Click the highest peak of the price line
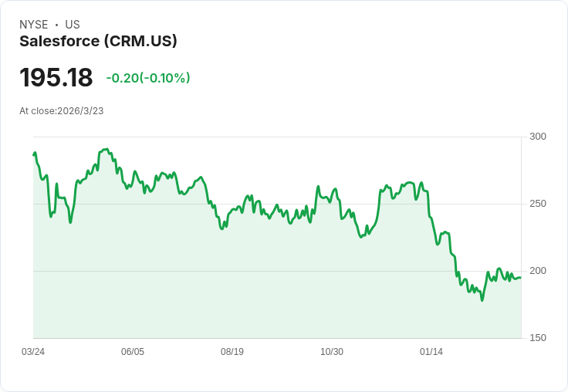 click(106, 149)
